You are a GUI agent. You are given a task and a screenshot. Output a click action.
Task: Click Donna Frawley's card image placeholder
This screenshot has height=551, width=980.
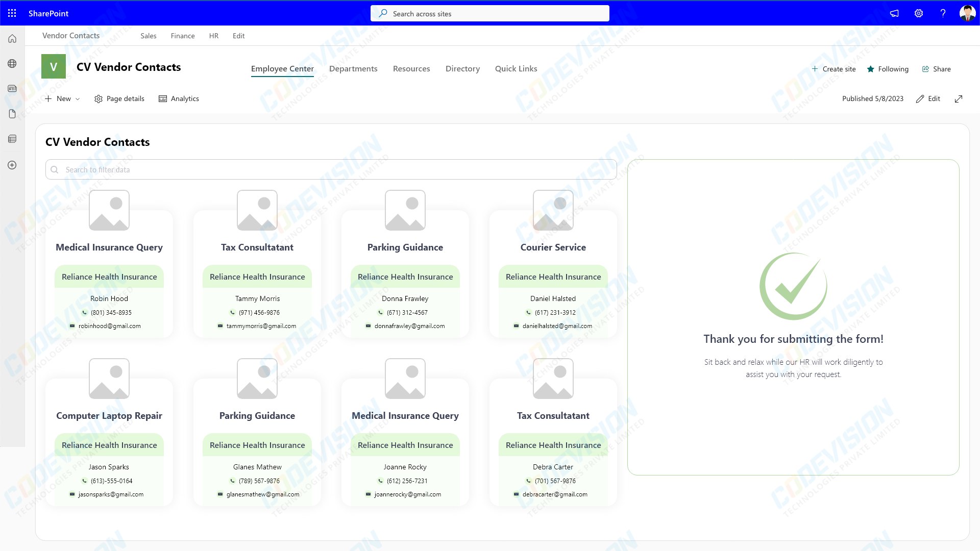tap(405, 210)
